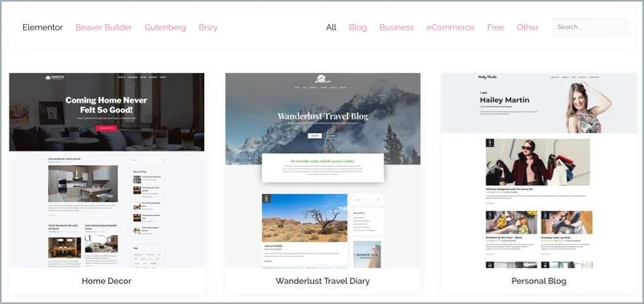644x304 pixels.
Task: Select the Elementor page builder tab
Action: pos(42,27)
